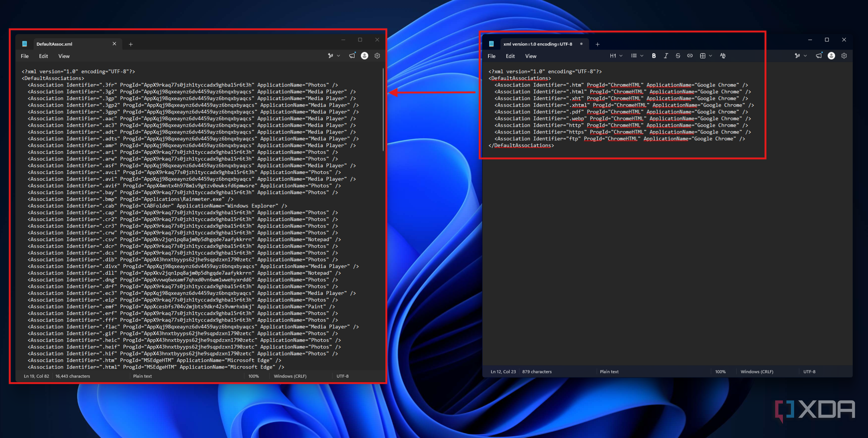Maximize the DefaultAssoc.xml window

(360, 40)
